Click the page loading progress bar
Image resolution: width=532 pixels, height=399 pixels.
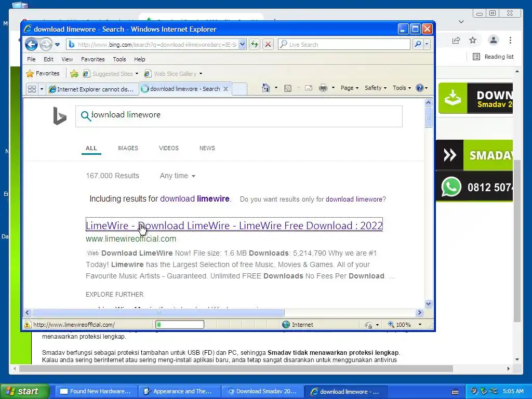pyautogui.click(x=180, y=324)
